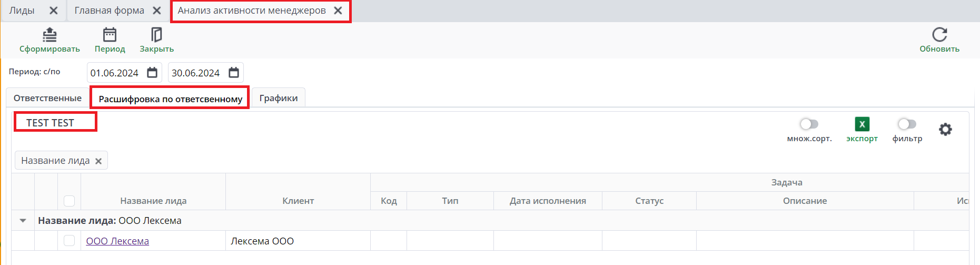This screenshot has height=265, width=980.
Task: Open the ООО Лексема lead link
Action: pyautogui.click(x=117, y=241)
